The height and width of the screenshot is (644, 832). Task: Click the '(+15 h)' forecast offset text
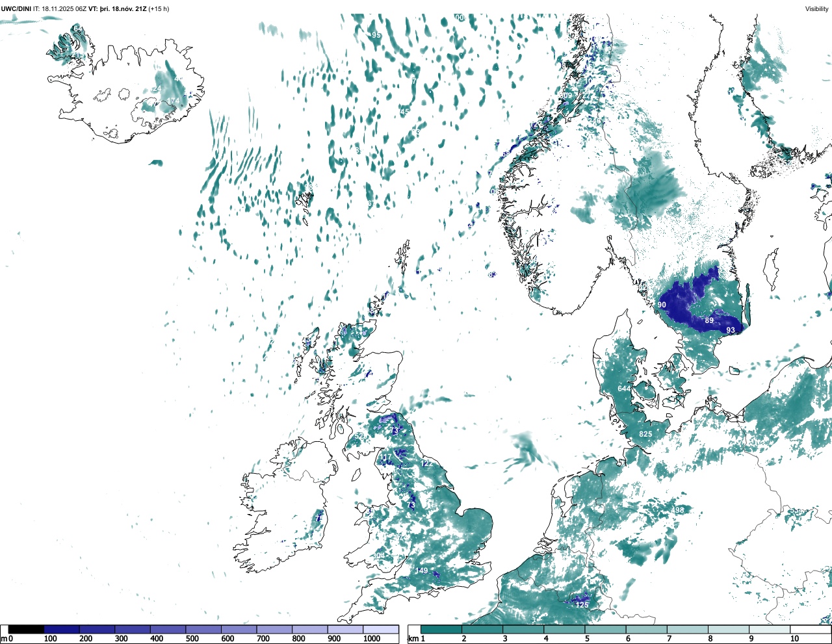coord(159,8)
